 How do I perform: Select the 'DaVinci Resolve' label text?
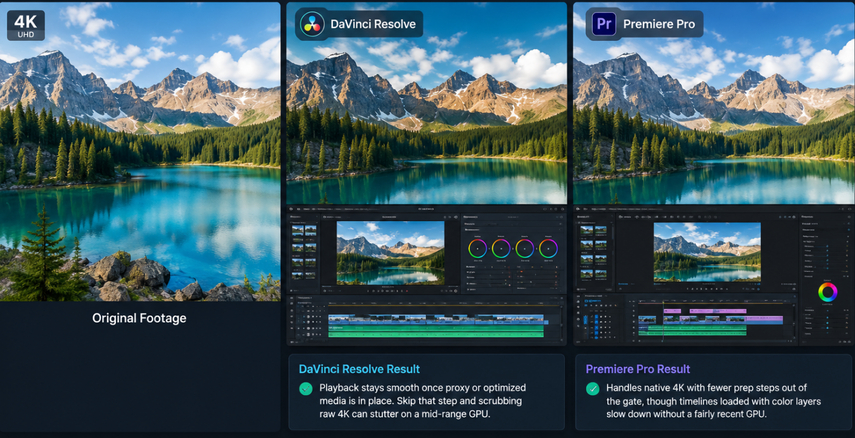tap(373, 24)
